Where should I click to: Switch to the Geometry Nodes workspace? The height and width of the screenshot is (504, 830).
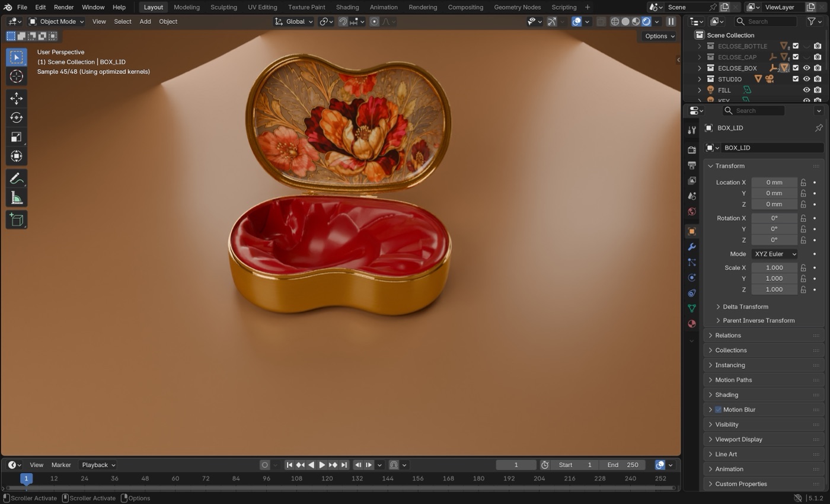coord(517,7)
